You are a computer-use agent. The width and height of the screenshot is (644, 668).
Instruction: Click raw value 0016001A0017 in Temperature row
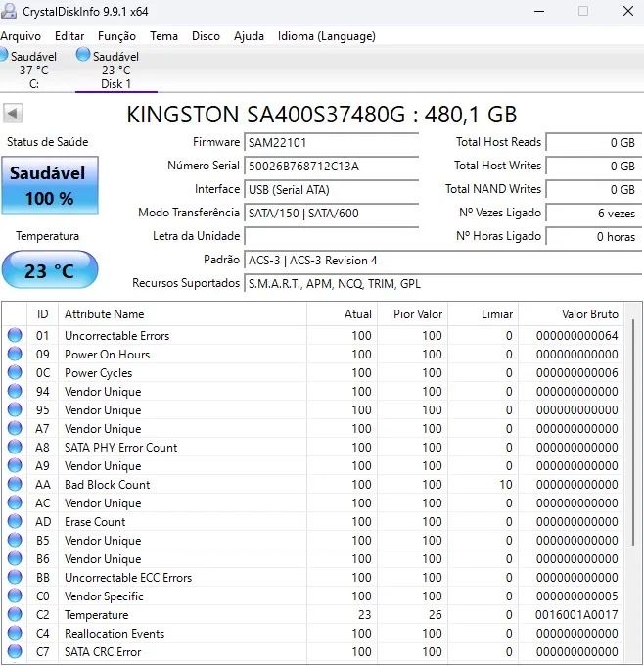576,615
